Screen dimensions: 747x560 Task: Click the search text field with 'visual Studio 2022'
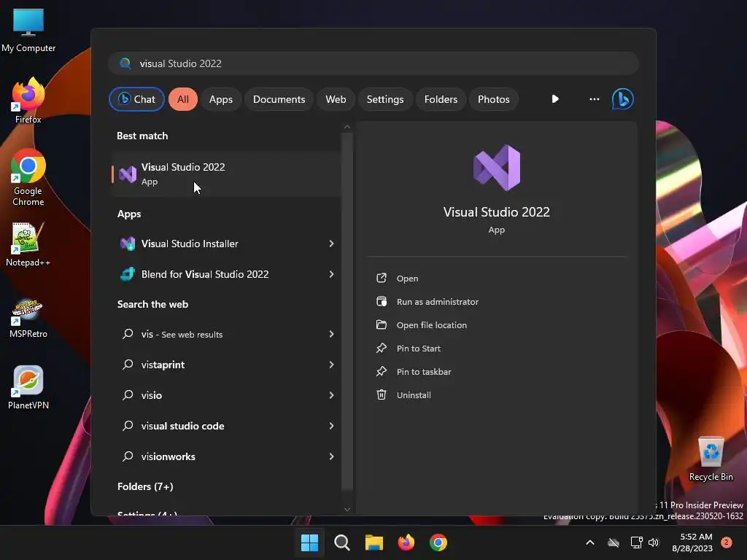point(373,63)
